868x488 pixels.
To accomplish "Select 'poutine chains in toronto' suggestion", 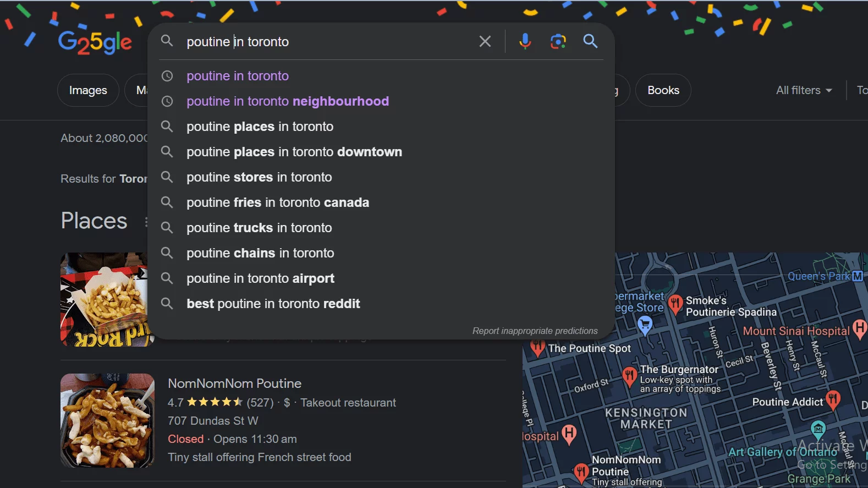I will [260, 253].
